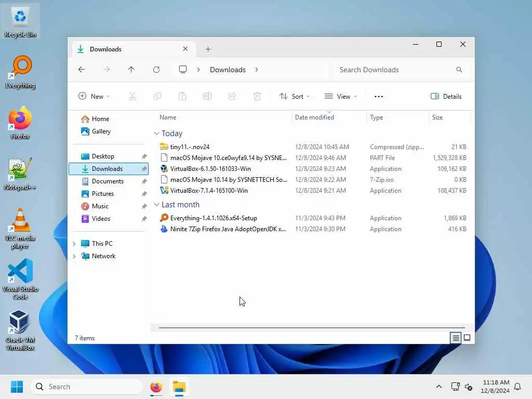Select the Notepad++ desktop shortcut

(20, 174)
